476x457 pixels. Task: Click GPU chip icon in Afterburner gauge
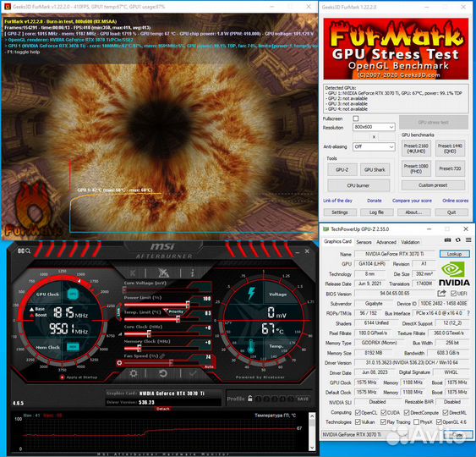(x=73, y=294)
